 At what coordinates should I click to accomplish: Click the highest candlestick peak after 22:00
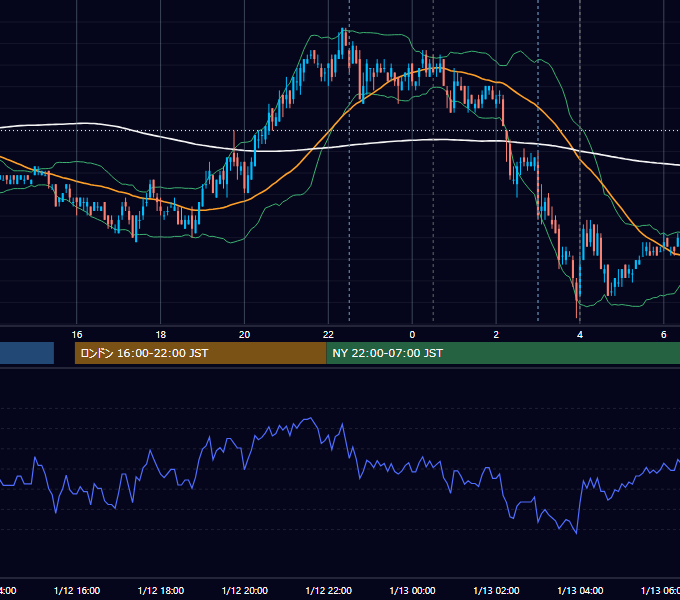pyautogui.click(x=344, y=29)
